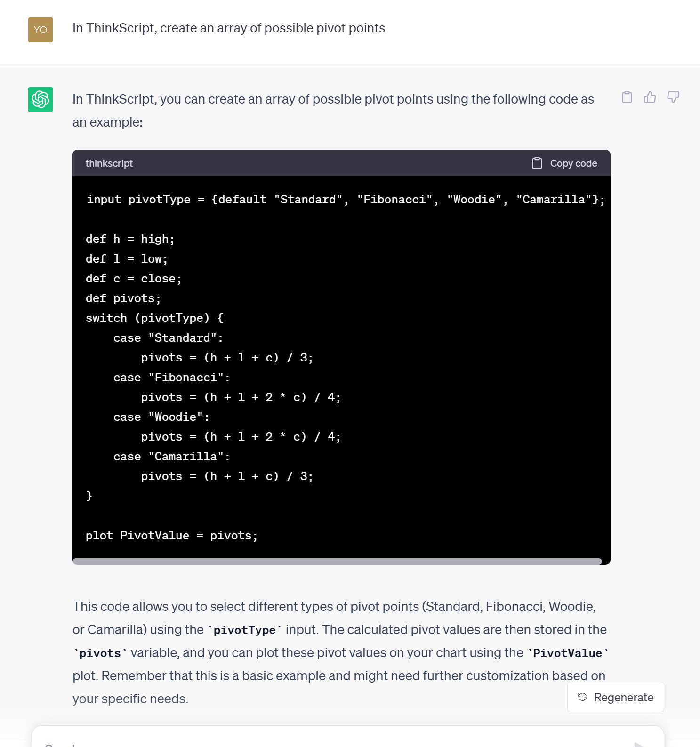Click the 'def pivots;' line

click(123, 298)
